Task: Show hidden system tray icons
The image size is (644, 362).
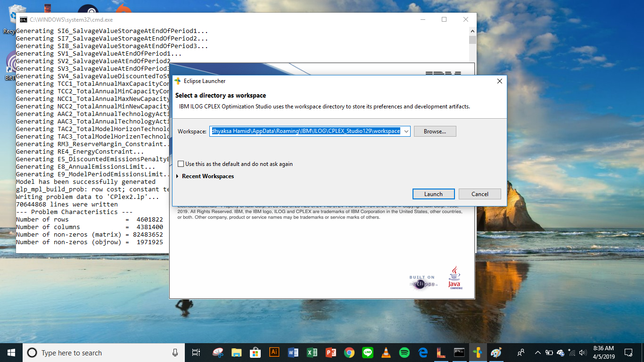Action: [x=537, y=353]
